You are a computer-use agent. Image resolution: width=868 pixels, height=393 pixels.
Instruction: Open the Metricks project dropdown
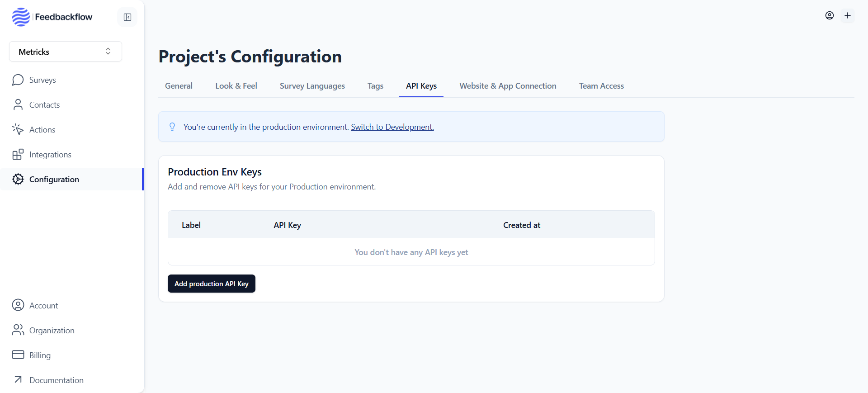(x=66, y=52)
